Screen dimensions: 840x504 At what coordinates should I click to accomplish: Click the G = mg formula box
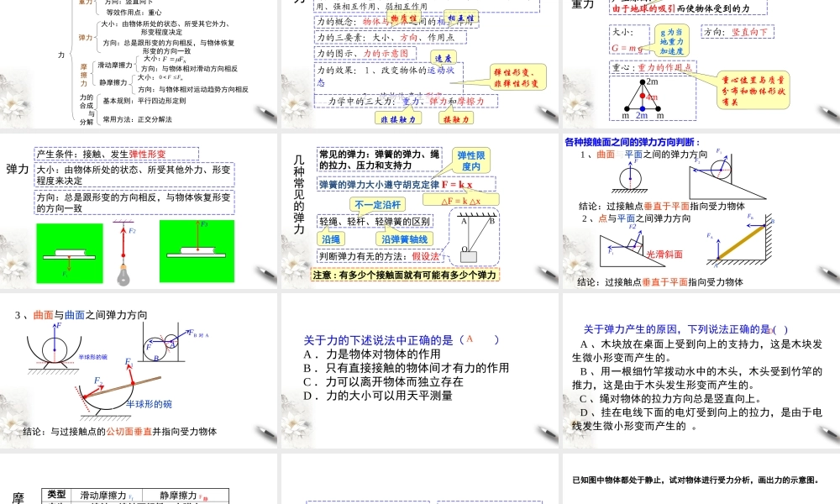[626, 49]
